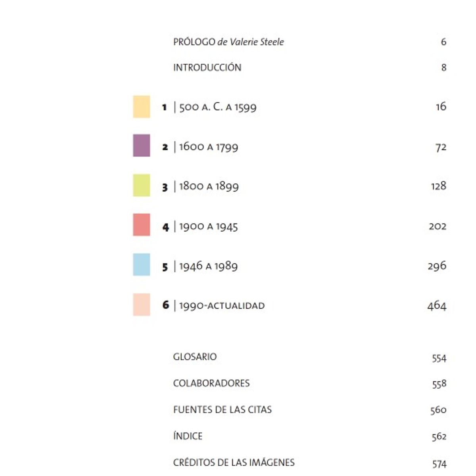Open the GLOSARIO entry
476x476 pixels.
[x=195, y=357]
